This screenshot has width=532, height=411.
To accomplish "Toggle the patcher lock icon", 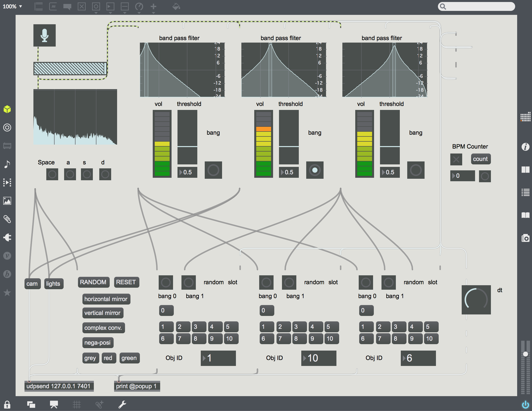I will 7,405.
